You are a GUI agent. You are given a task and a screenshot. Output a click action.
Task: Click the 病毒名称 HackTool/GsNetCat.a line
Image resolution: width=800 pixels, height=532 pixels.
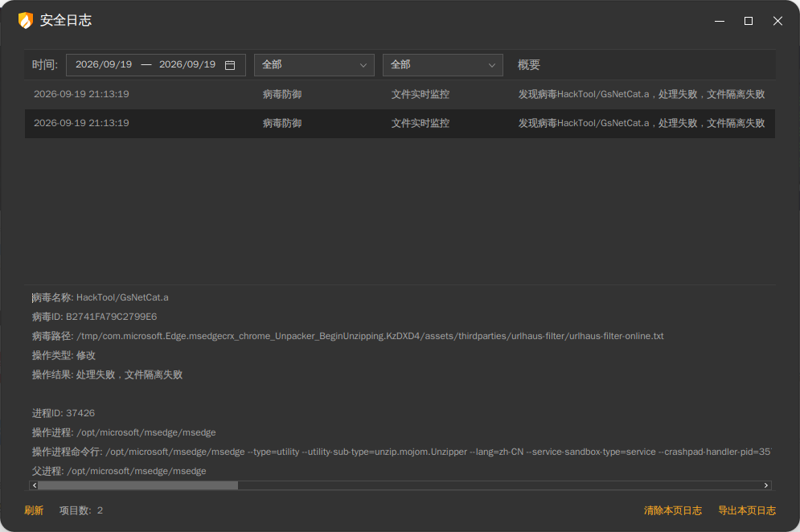tap(100, 297)
